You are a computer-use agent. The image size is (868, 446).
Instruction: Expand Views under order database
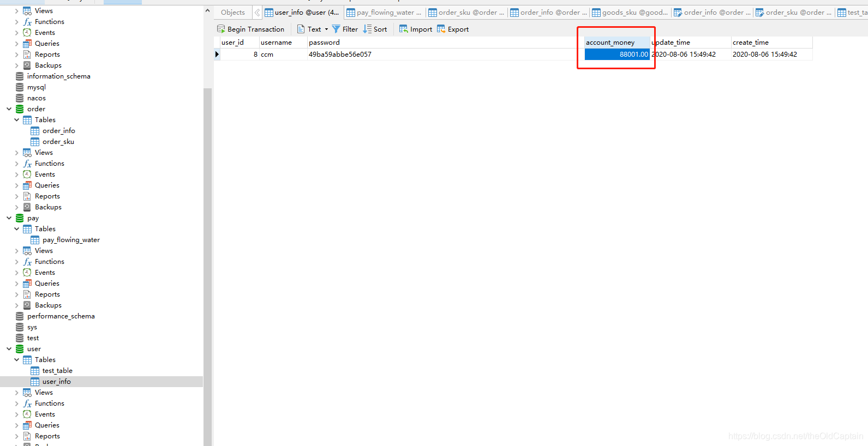(x=16, y=153)
